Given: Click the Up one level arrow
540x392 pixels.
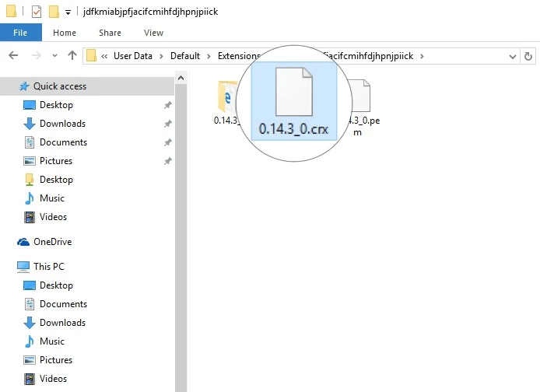Looking at the screenshot, I should [72, 56].
